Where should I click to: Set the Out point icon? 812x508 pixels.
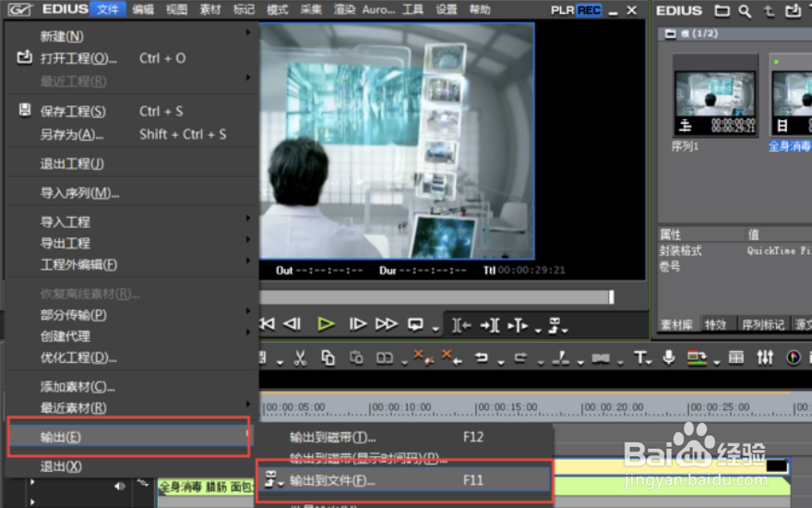click(490, 325)
